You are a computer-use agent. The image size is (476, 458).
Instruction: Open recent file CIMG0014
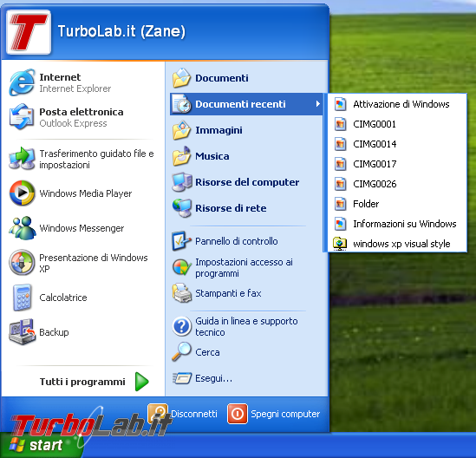(x=397, y=144)
